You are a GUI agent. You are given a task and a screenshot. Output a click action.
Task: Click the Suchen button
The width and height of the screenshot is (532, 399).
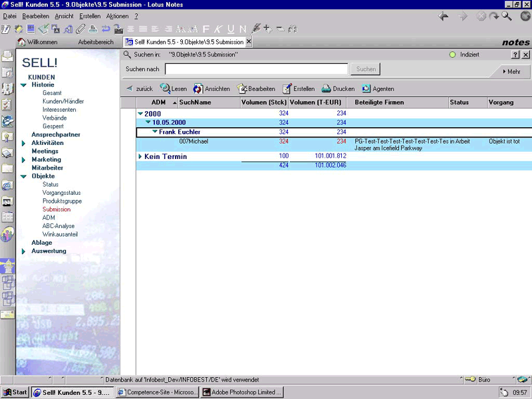point(366,69)
